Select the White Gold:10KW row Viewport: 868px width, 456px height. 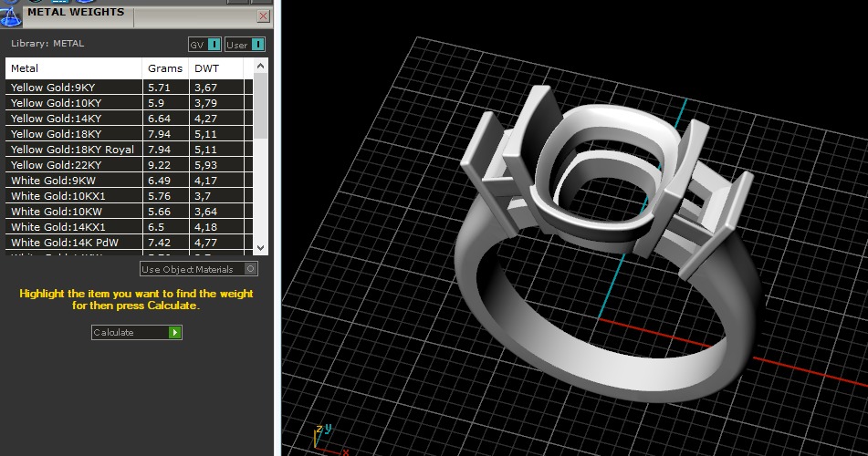(129, 211)
